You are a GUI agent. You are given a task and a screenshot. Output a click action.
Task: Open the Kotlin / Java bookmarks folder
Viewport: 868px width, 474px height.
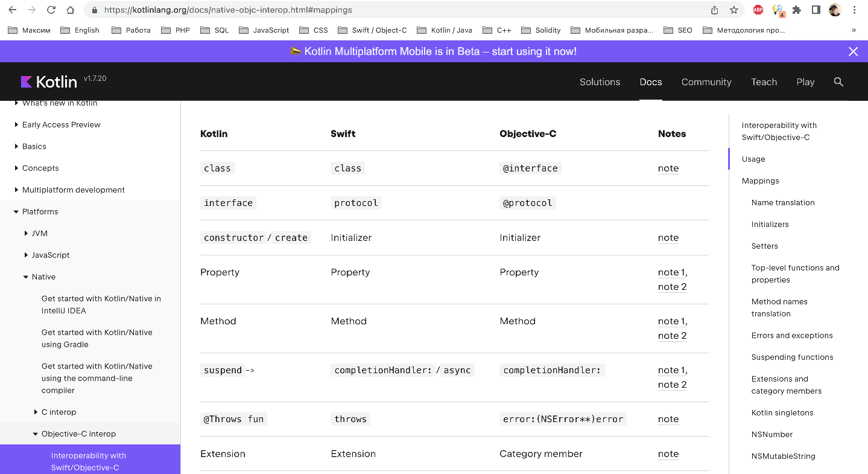445,30
